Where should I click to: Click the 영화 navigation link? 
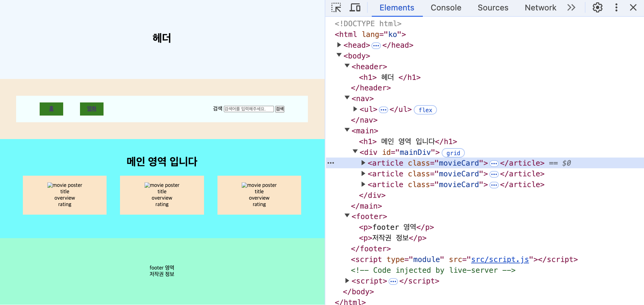pyautogui.click(x=92, y=109)
